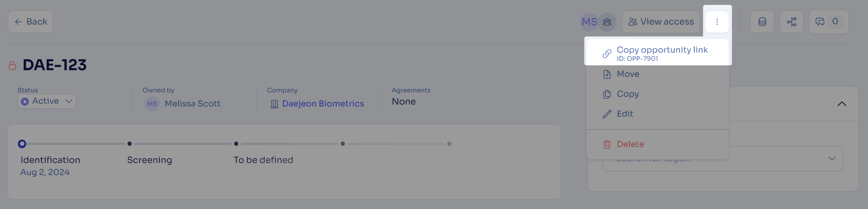Go back with the Back button
The width and height of the screenshot is (868, 209).
(31, 22)
